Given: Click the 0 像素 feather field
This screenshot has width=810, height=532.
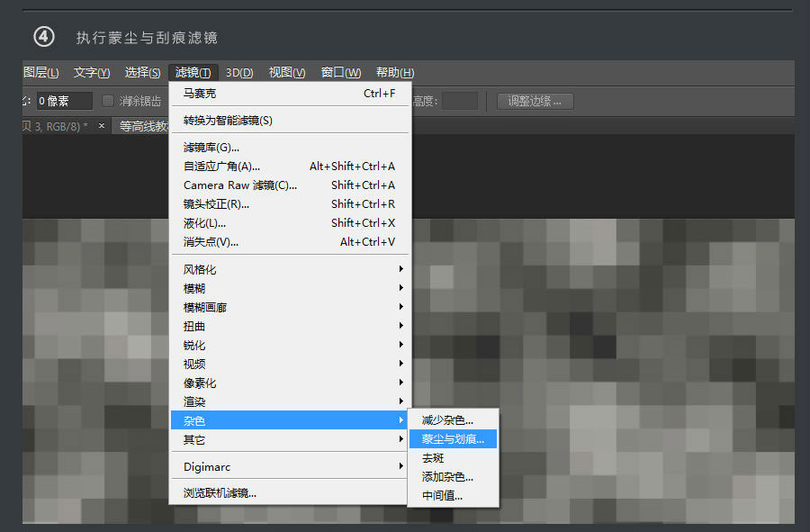Looking at the screenshot, I should click(64, 101).
